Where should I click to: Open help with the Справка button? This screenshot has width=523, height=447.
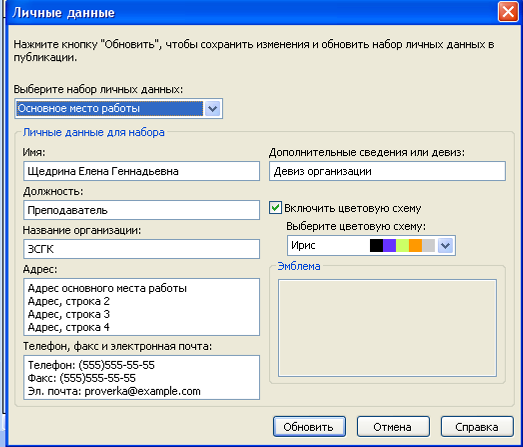coord(477,427)
